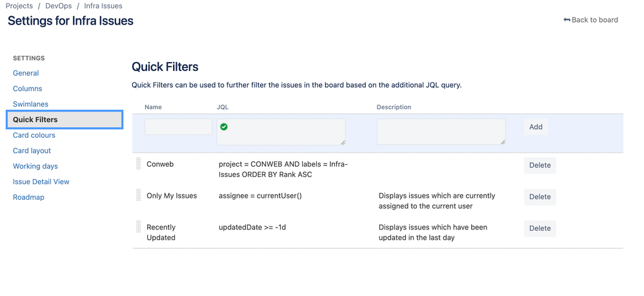The width and height of the screenshot is (644, 296).
Task: Grab the drag handle beside Conweb filter
Action: tap(138, 164)
